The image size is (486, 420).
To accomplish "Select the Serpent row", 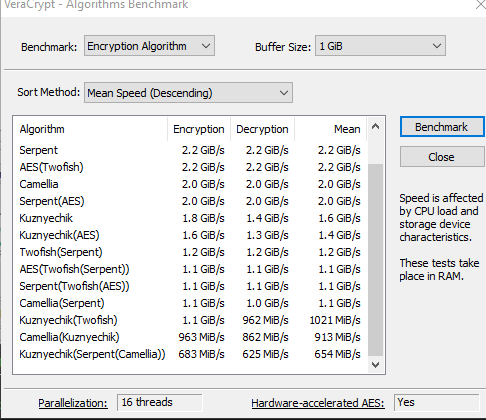I will click(190, 150).
